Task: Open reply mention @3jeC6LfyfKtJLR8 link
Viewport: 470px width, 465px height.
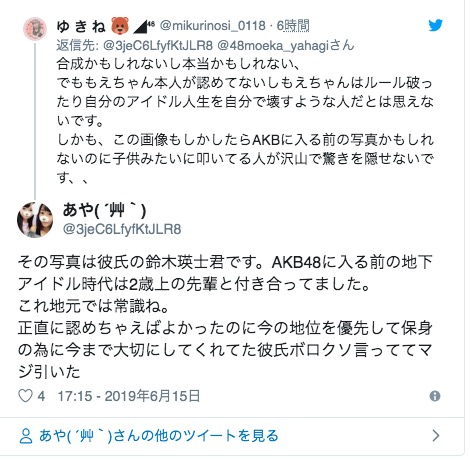Action: point(158,45)
